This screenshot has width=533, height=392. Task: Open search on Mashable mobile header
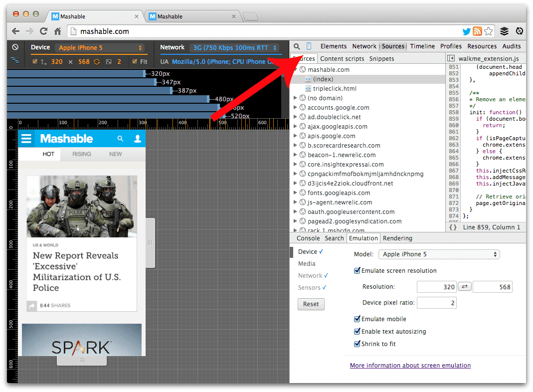pos(120,139)
